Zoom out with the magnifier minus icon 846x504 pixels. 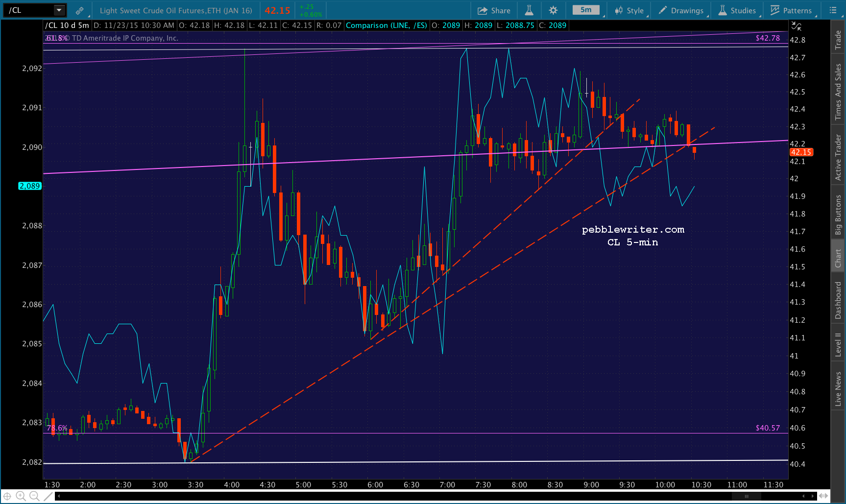[34, 496]
